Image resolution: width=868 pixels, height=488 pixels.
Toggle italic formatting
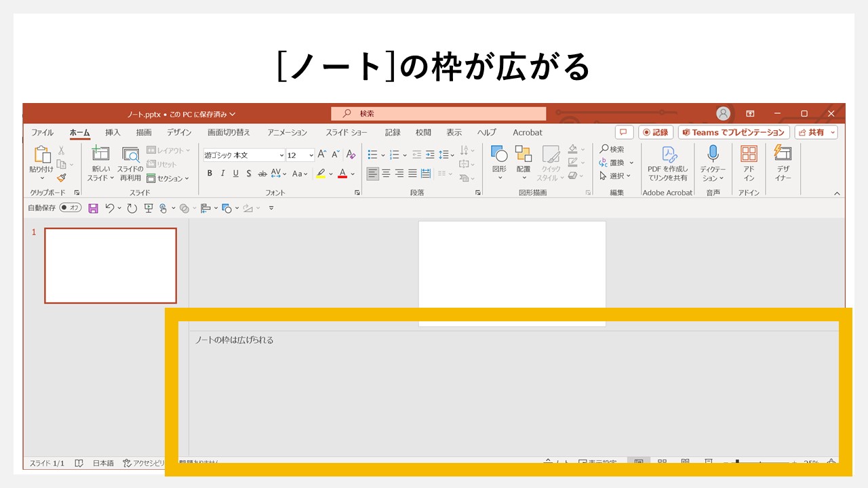click(x=222, y=174)
